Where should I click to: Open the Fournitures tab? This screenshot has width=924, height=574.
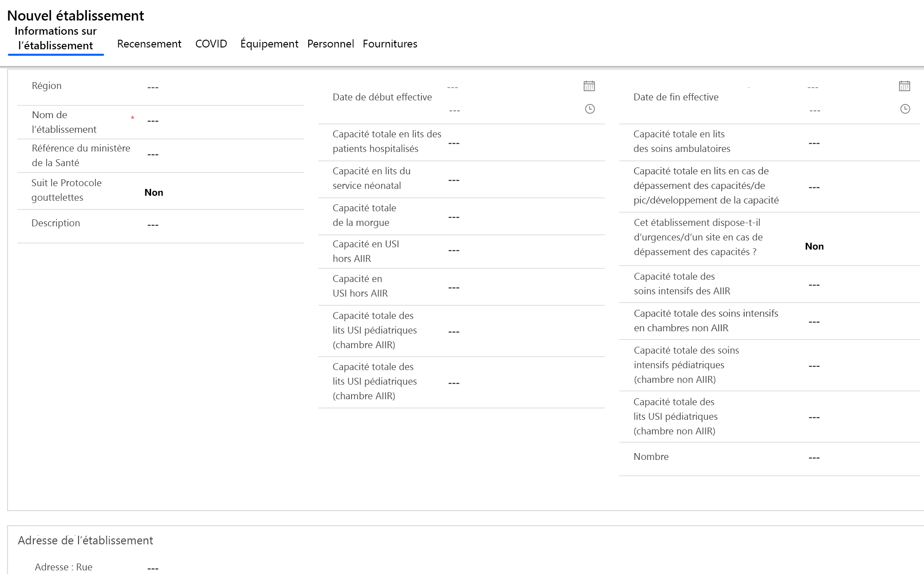pos(390,44)
